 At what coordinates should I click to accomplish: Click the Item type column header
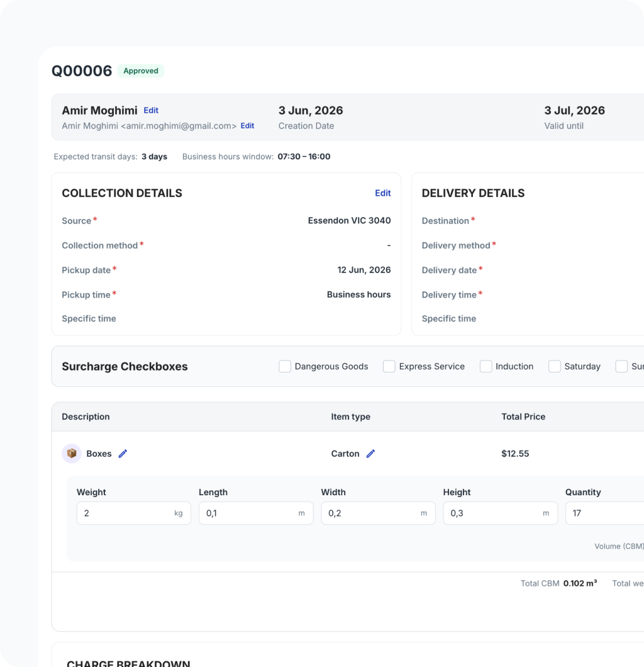point(351,417)
